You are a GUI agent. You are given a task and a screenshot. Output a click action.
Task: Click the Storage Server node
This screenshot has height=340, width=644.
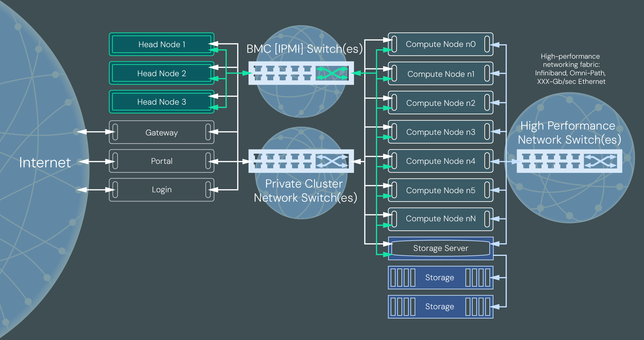tap(440, 248)
